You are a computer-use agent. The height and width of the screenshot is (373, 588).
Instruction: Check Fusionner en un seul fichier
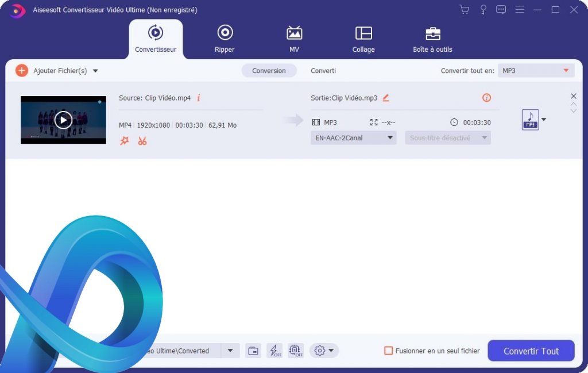click(389, 351)
